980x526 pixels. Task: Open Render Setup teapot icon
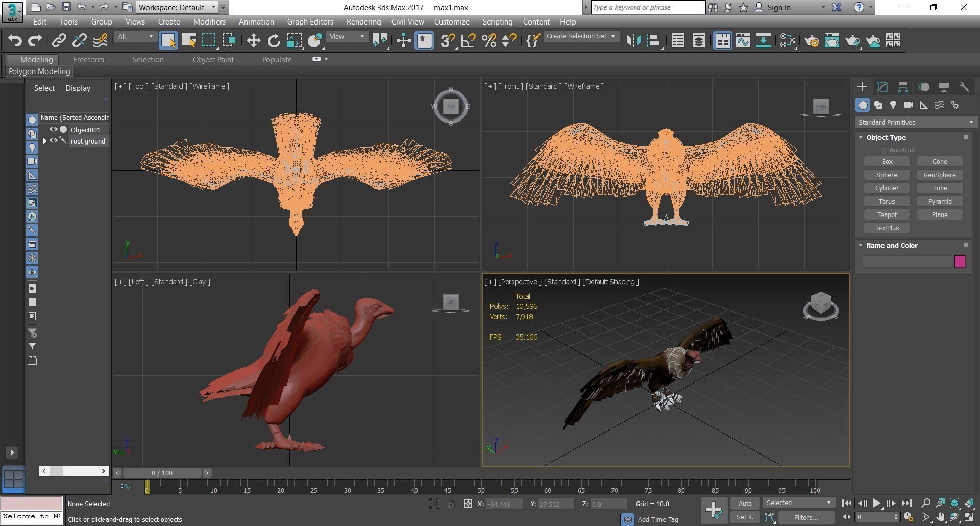point(812,40)
